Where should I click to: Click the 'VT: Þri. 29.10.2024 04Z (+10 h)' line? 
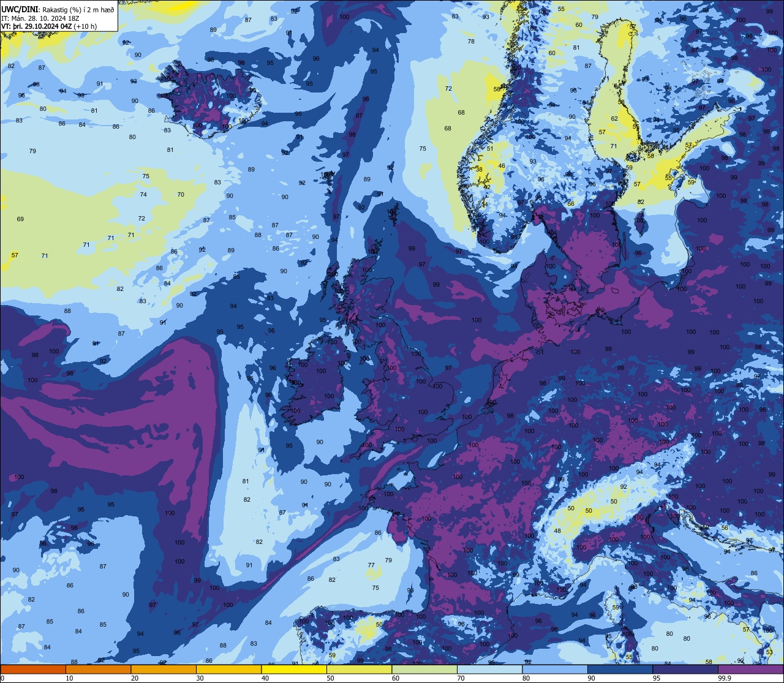49,26
